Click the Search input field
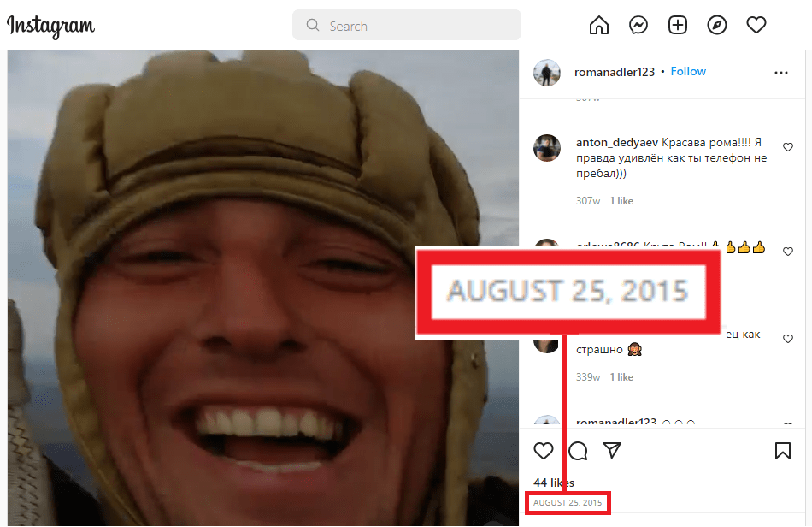 tap(407, 26)
